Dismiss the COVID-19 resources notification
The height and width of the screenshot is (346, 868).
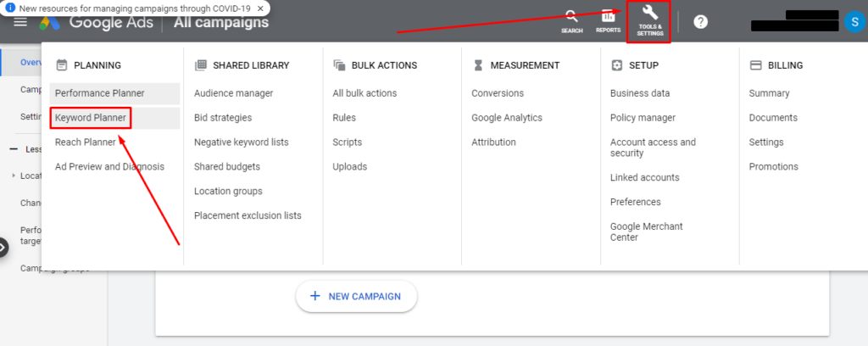(260, 8)
